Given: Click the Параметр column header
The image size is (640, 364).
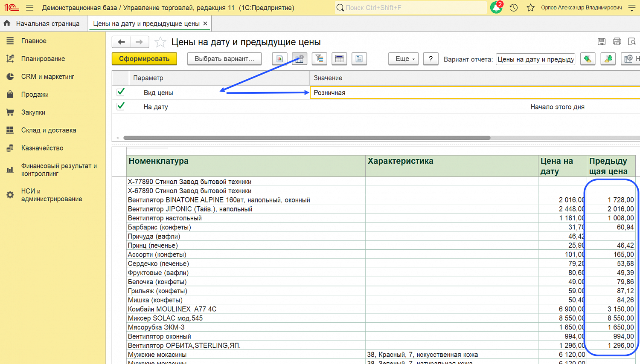Looking at the screenshot, I should (219, 78).
